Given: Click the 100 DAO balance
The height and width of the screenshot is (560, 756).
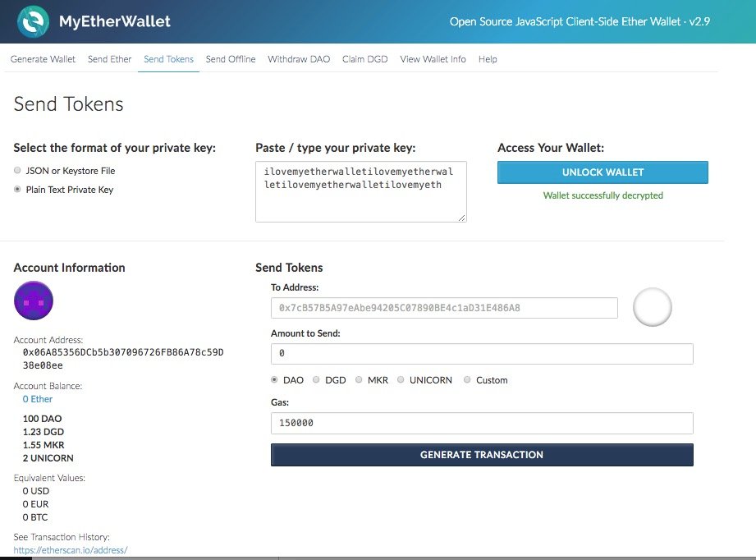Looking at the screenshot, I should [43, 419].
